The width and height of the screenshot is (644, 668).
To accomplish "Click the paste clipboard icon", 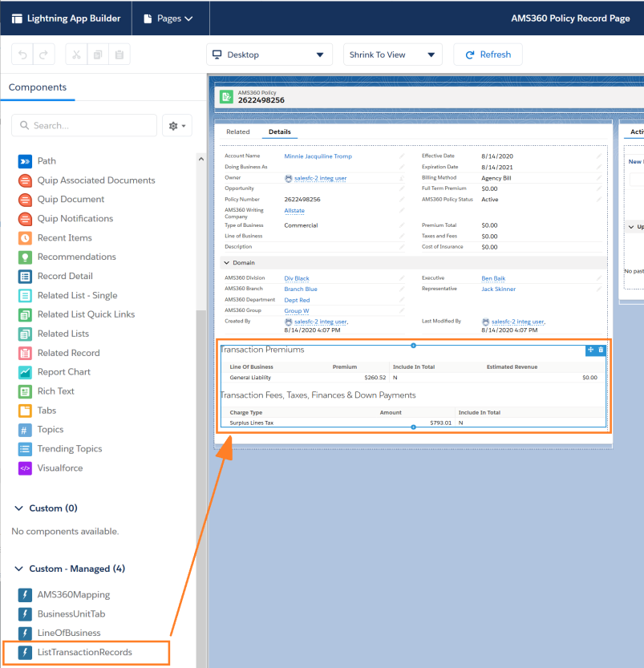I will click(x=119, y=55).
